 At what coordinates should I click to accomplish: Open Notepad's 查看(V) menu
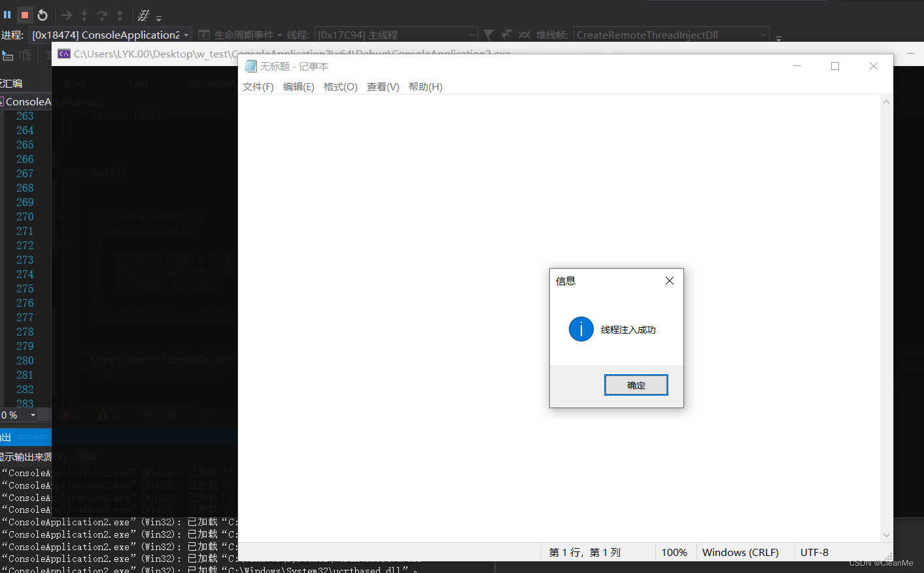coord(383,87)
